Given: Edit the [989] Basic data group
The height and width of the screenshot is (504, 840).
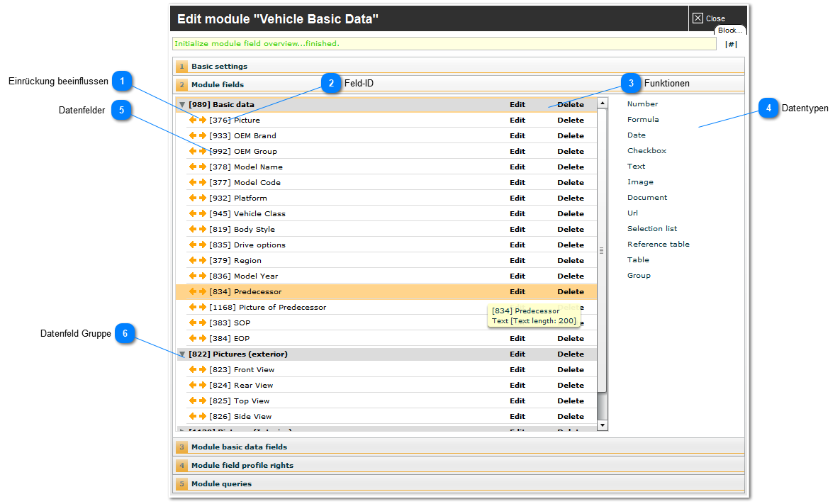Looking at the screenshot, I should click(x=517, y=104).
